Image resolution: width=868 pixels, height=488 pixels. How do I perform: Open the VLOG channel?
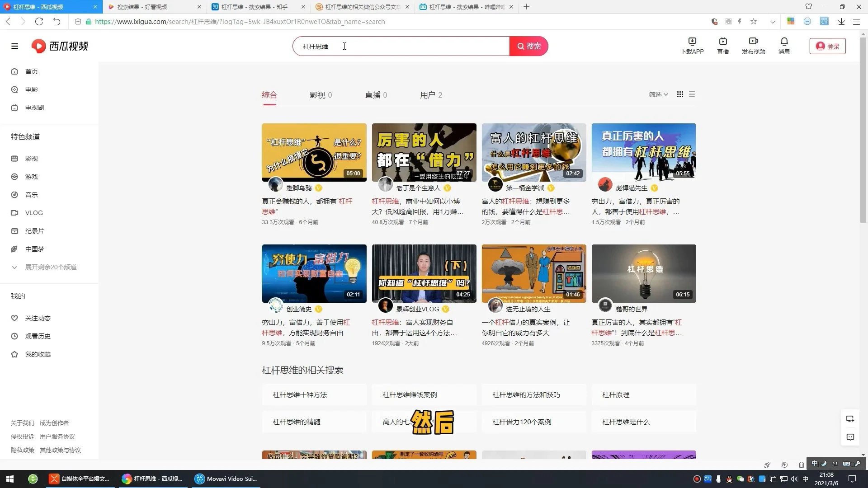[x=34, y=213]
